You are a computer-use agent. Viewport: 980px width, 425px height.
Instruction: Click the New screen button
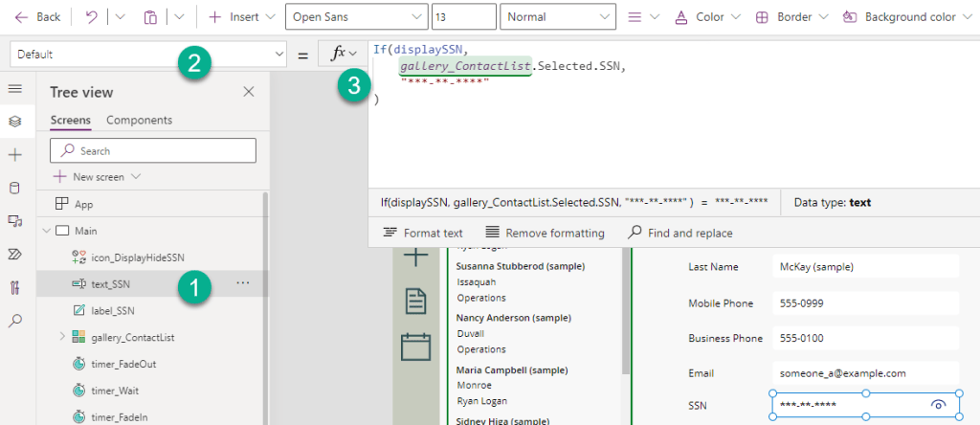[x=97, y=177]
